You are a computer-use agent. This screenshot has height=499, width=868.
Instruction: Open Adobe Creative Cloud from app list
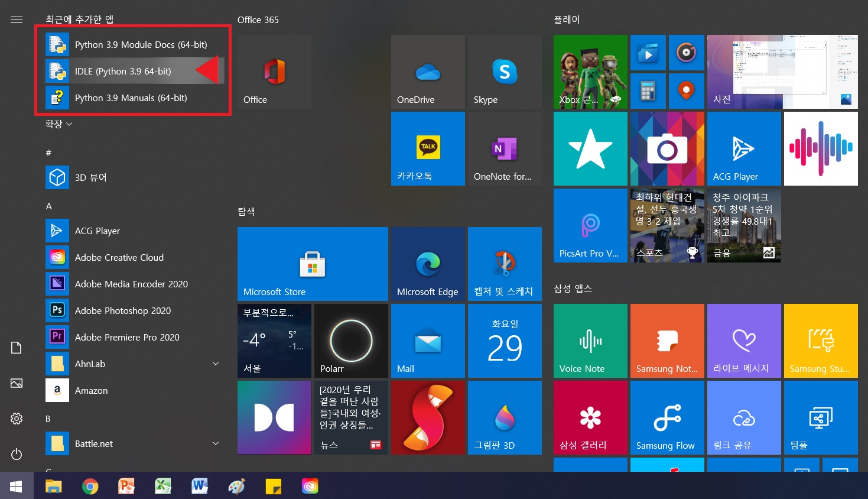(135, 257)
